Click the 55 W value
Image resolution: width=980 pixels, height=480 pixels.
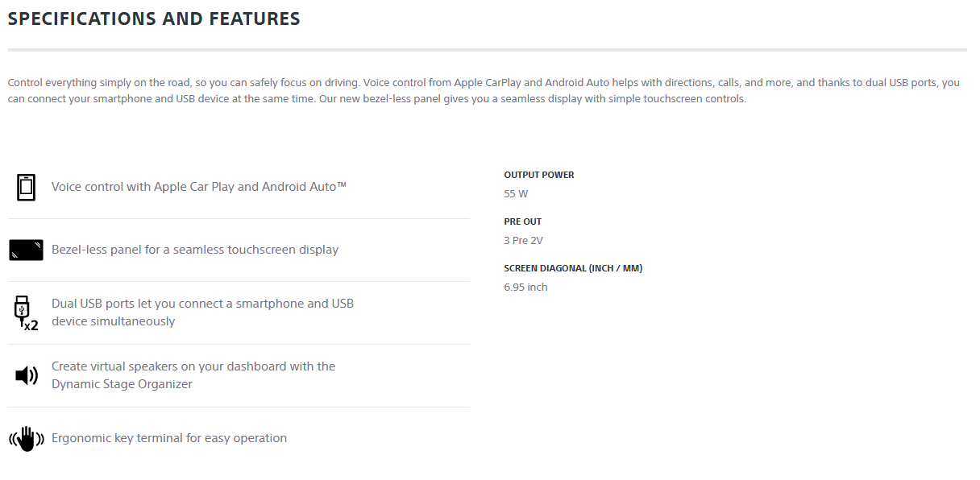[516, 194]
